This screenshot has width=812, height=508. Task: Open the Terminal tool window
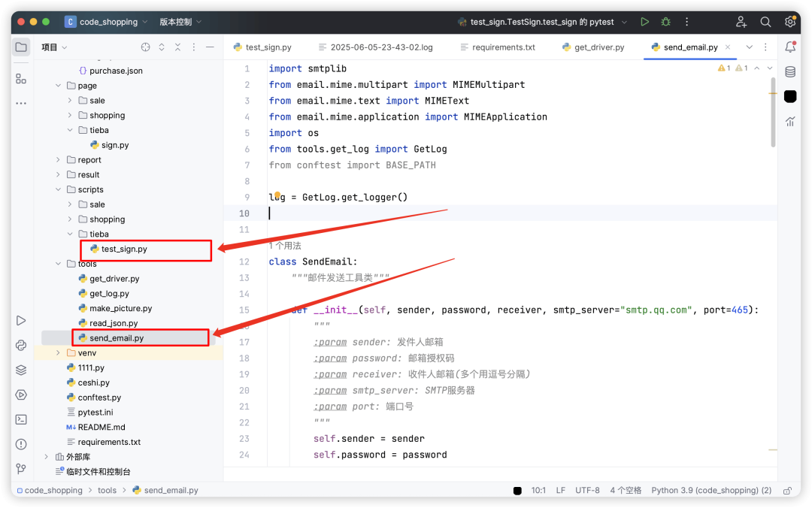click(x=21, y=419)
